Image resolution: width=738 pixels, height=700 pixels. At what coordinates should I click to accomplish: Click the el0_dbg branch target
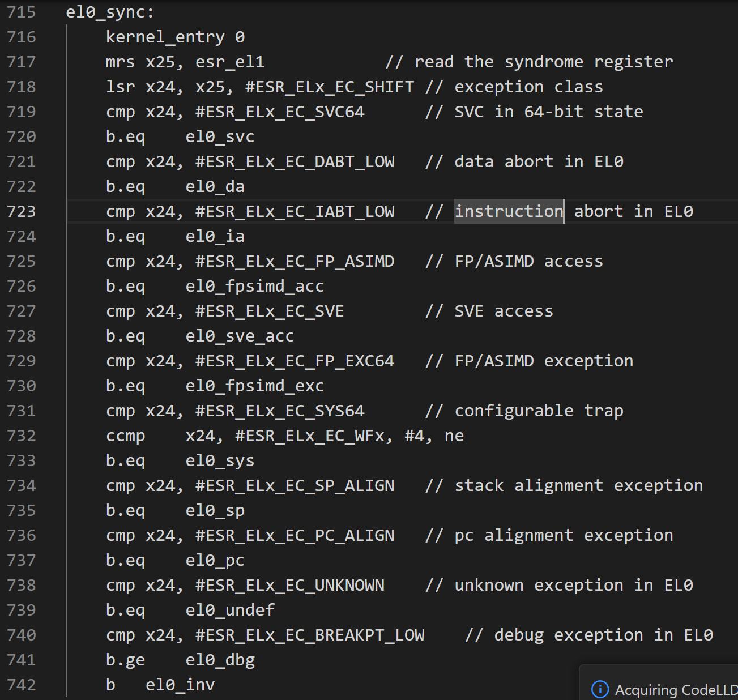pyautogui.click(x=220, y=660)
